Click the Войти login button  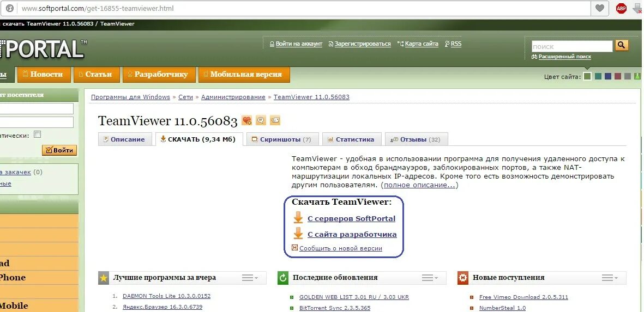59,150
